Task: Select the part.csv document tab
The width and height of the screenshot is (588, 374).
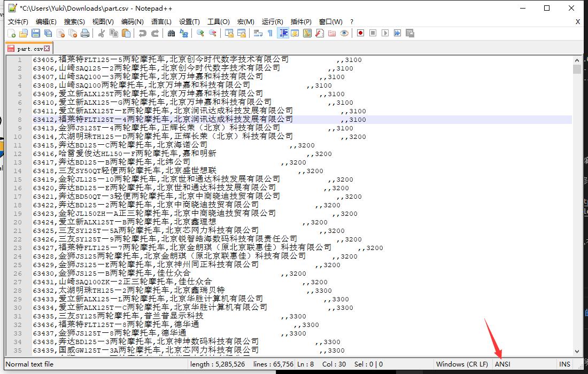Action: (29, 48)
